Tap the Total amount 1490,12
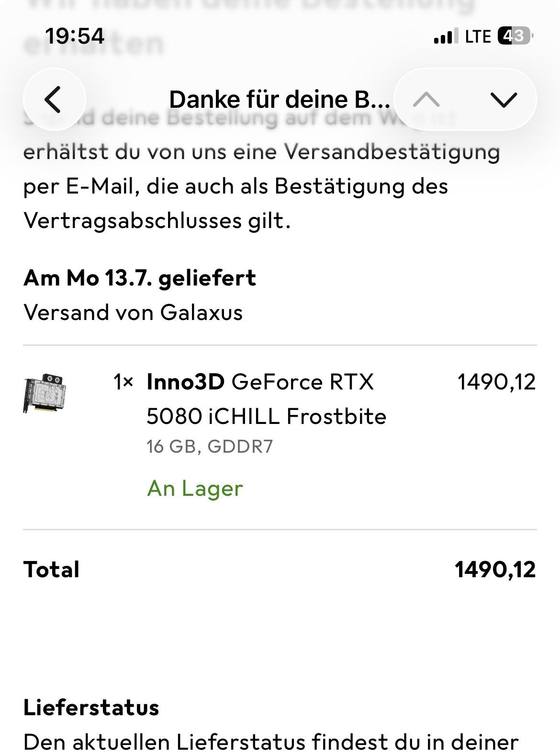The width and height of the screenshot is (560, 754). pos(495,570)
